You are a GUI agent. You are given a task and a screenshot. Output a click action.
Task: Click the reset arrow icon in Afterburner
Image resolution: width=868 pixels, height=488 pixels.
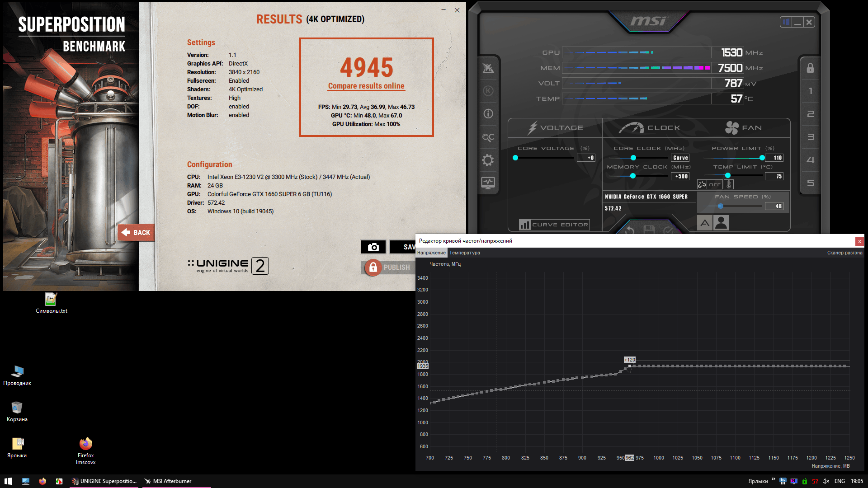tap(629, 230)
